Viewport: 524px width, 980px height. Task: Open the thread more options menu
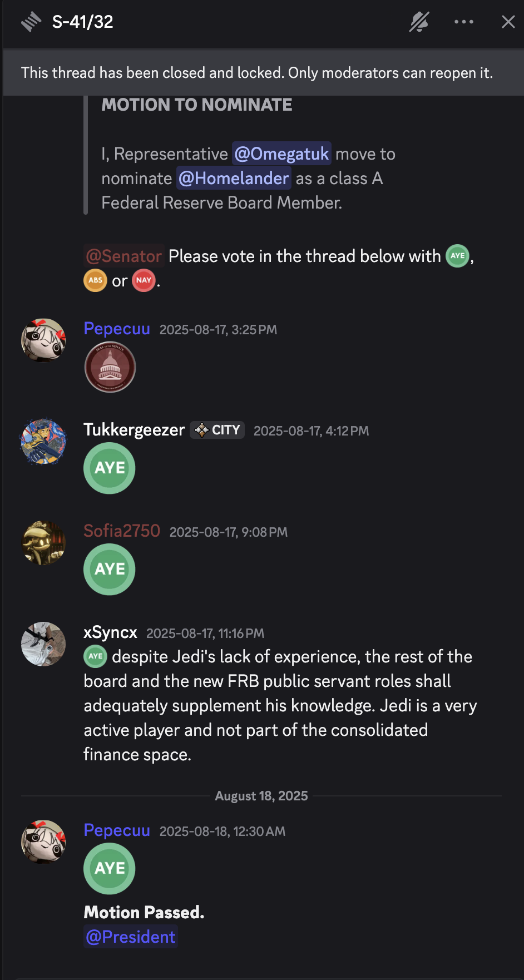click(x=463, y=22)
